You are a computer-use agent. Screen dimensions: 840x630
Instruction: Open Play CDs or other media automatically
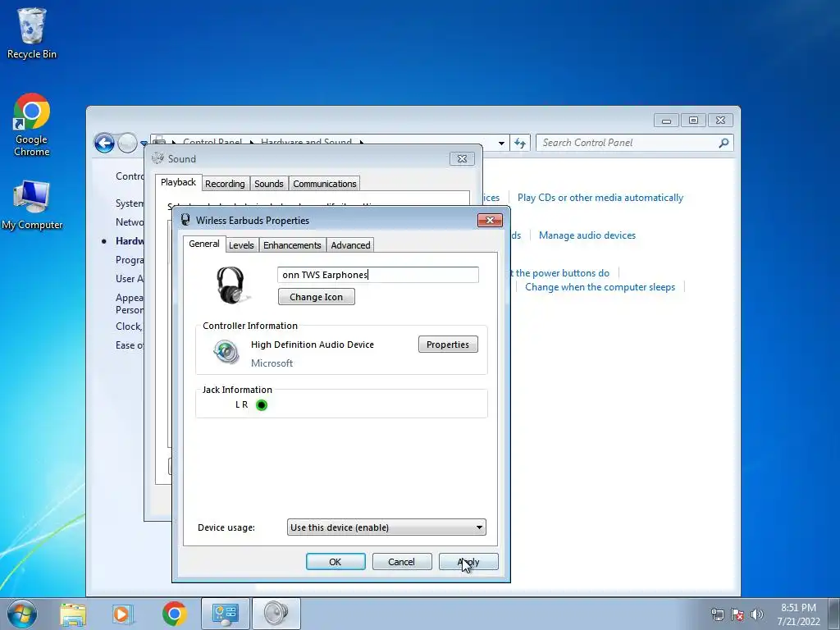600,198
